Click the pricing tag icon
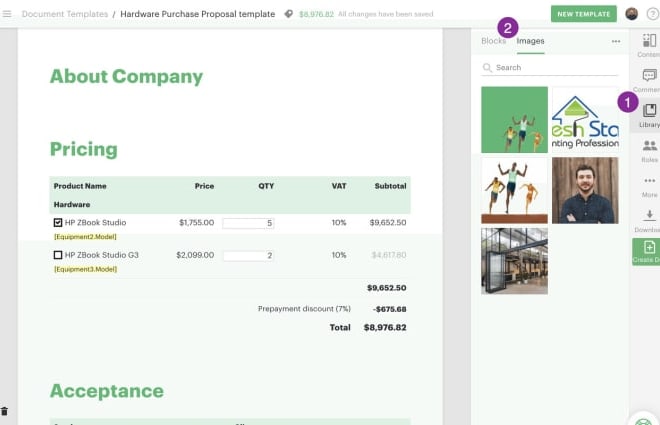Screen dimensions: 660x425 coord(288,14)
